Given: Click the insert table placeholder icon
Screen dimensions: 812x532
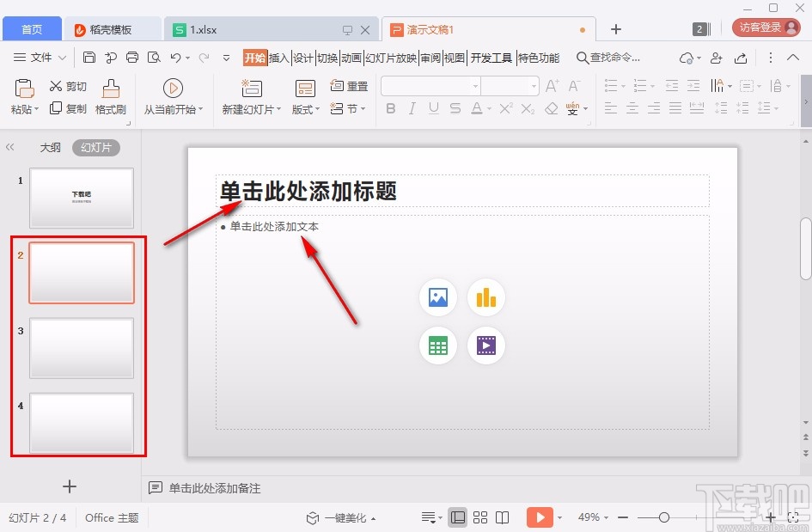Looking at the screenshot, I should 437,345.
